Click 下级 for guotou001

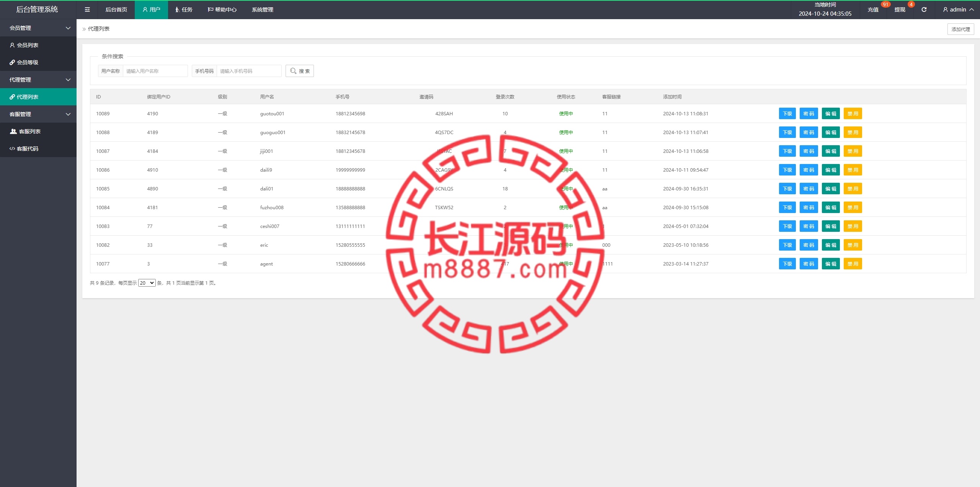pyautogui.click(x=787, y=113)
